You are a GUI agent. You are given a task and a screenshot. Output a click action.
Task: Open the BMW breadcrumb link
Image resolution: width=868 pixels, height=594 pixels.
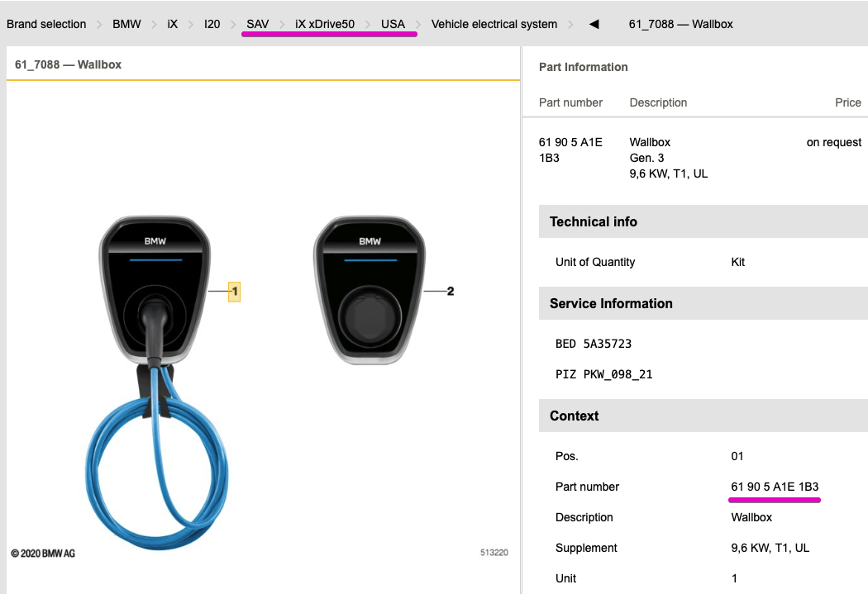(126, 24)
